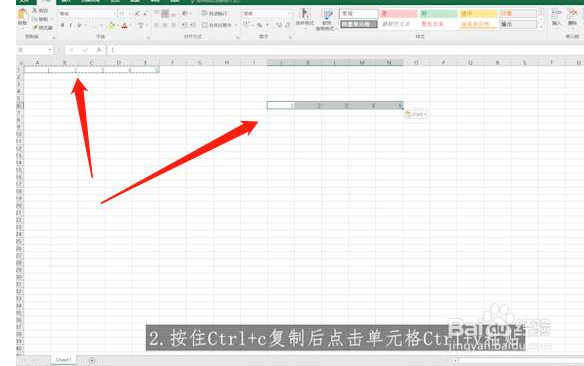The width and height of the screenshot is (584, 366).
Task: Toggle Italic formatting
Action: pyautogui.click(x=71, y=25)
